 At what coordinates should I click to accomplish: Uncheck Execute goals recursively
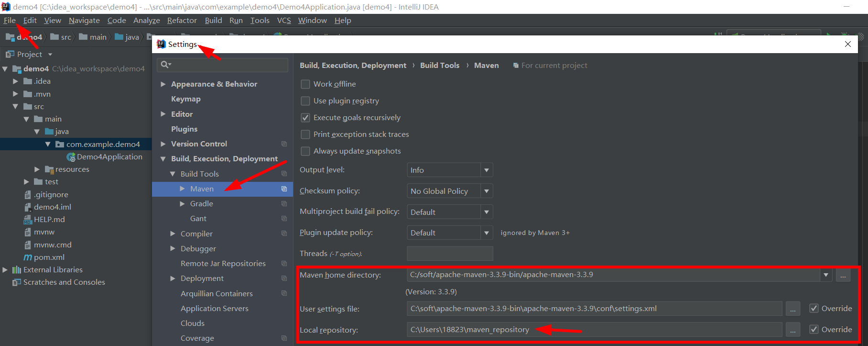pyautogui.click(x=305, y=118)
